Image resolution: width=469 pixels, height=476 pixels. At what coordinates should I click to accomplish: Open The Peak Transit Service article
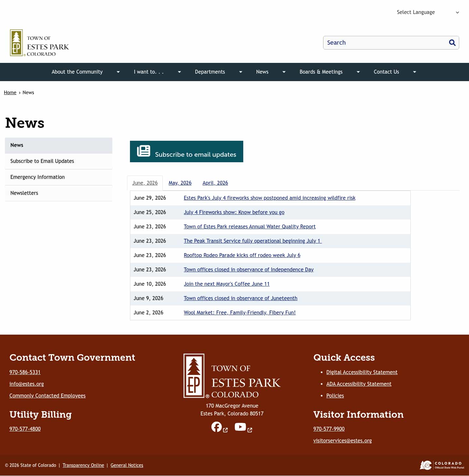tap(252, 241)
